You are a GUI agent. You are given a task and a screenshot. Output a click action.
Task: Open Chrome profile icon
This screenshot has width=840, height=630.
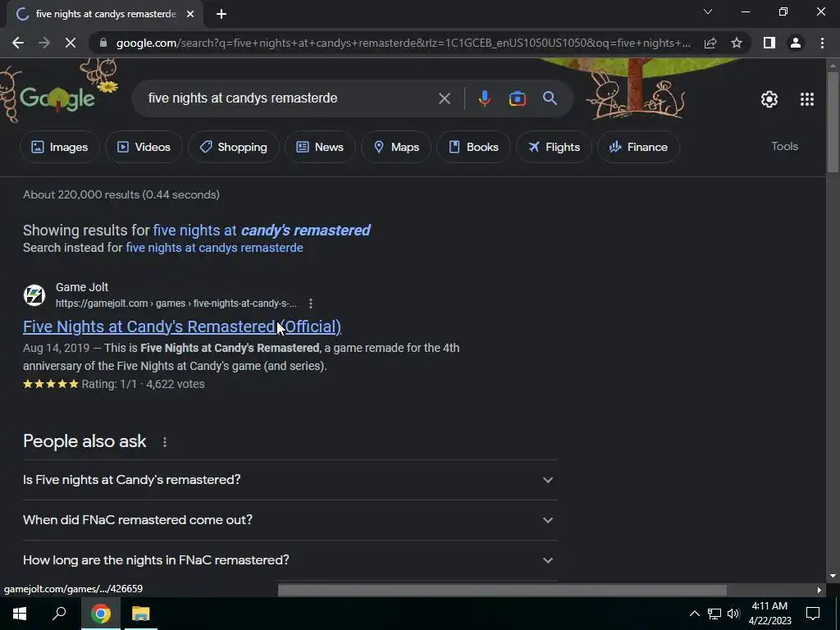click(x=796, y=43)
